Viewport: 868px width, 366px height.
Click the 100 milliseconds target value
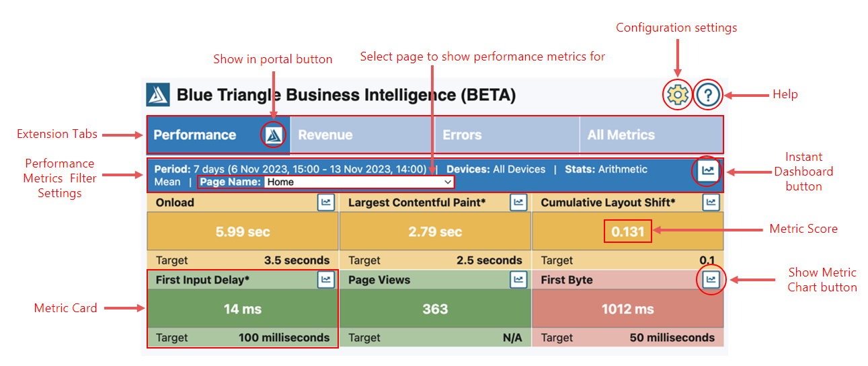[x=284, y=338]
